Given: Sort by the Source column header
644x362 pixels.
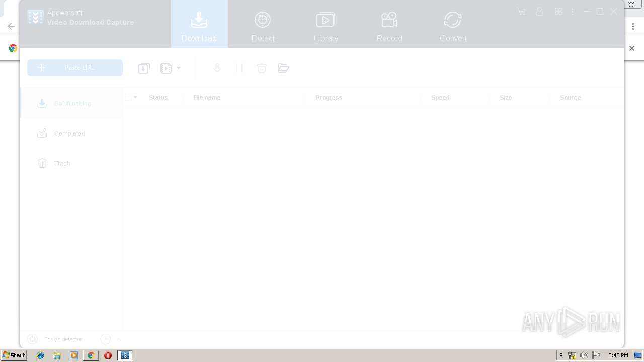Looking at the screenshot, I should click(571, 98).
